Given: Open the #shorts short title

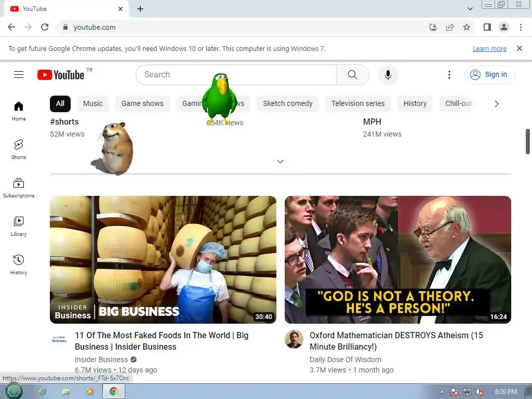Looking at the screenshot, I should pyautogui.click(x=64, y=122).
